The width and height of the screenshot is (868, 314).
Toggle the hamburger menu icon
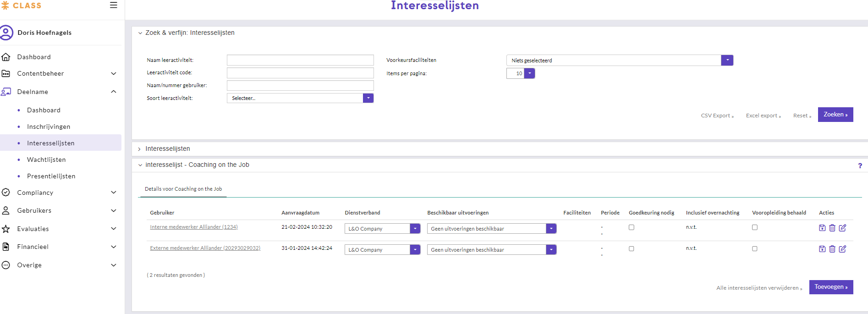point(114,6)
